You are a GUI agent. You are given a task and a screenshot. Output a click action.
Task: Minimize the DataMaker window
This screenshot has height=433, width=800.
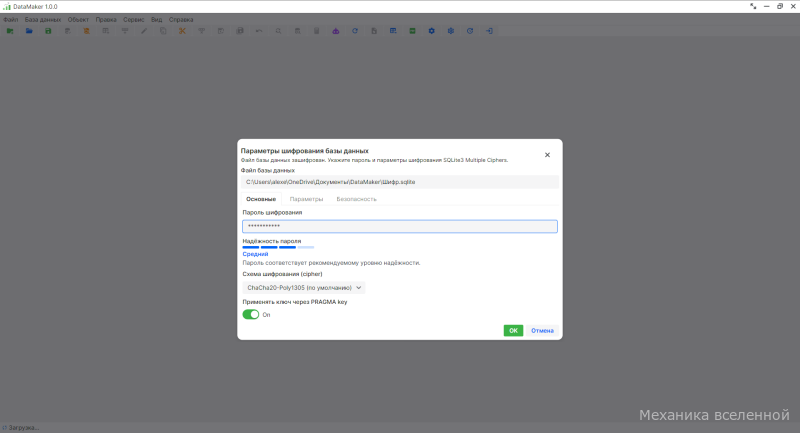(x=766, y=6)
